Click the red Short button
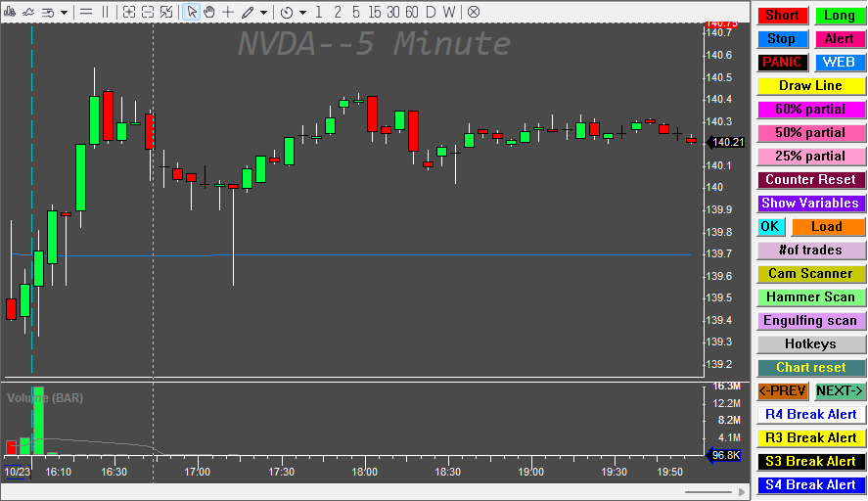Viewport: 868px width, 501px height. (x=783, y=16)
